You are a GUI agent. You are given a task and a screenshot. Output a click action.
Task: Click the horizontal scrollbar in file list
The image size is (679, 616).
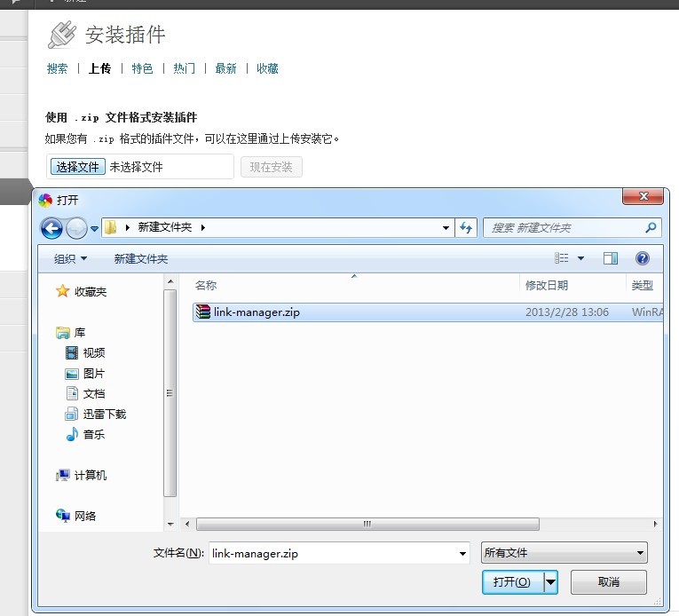pos(367,525)
